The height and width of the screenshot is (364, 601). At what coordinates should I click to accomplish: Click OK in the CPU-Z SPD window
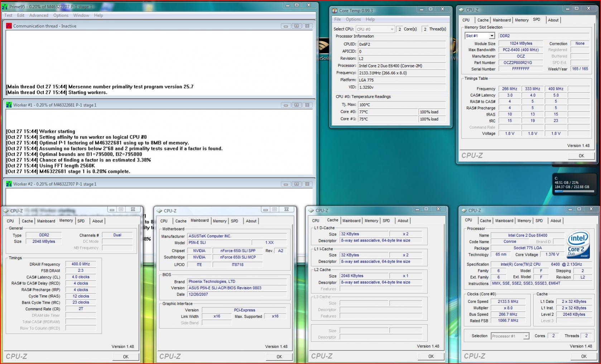tap(581, 156)
